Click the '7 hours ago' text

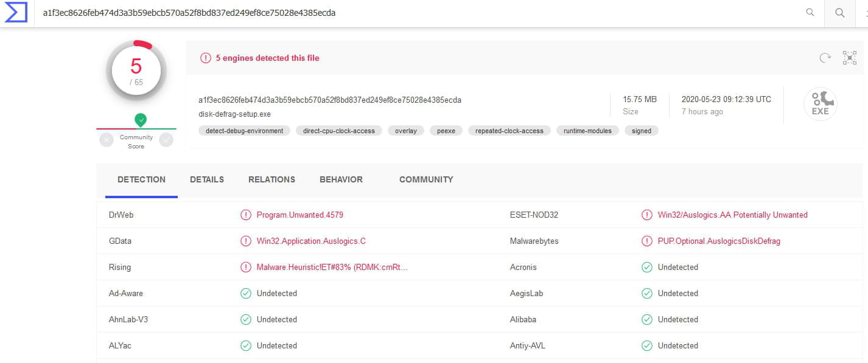click(702, 112)
